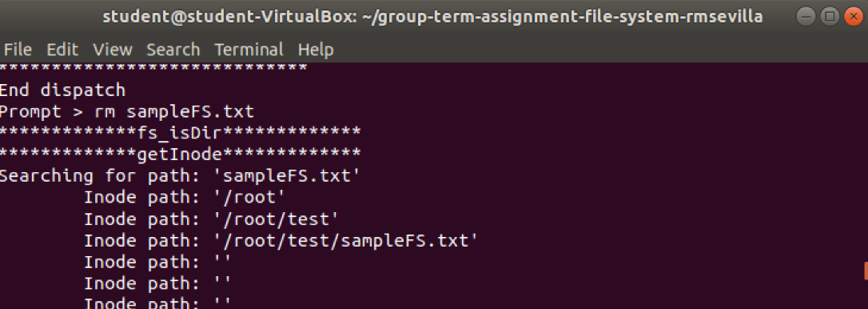Click the 'End dispatch' output line
This screenshot has height=309, width=868.
click(x=62, y=90)
